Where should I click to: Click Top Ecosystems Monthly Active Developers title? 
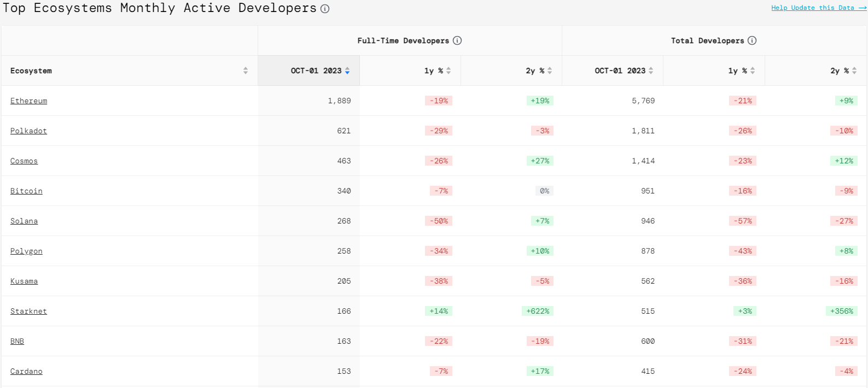click(160, 8)
